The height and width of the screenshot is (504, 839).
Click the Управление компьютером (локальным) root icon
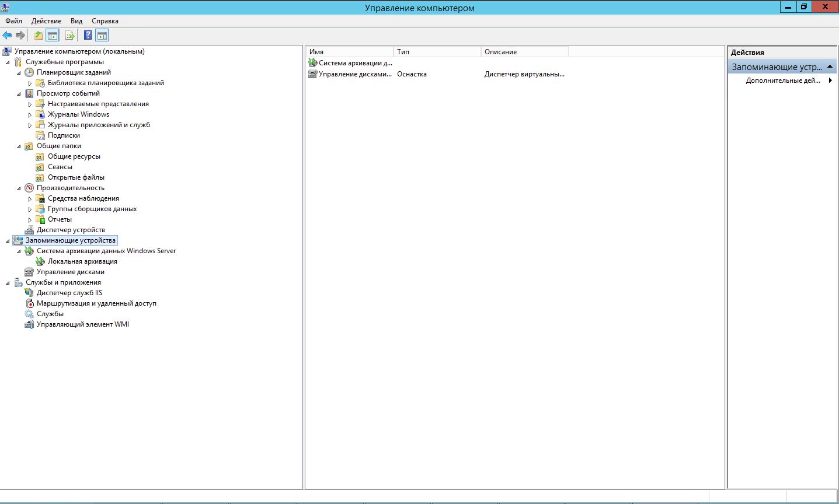coord(7,51)
